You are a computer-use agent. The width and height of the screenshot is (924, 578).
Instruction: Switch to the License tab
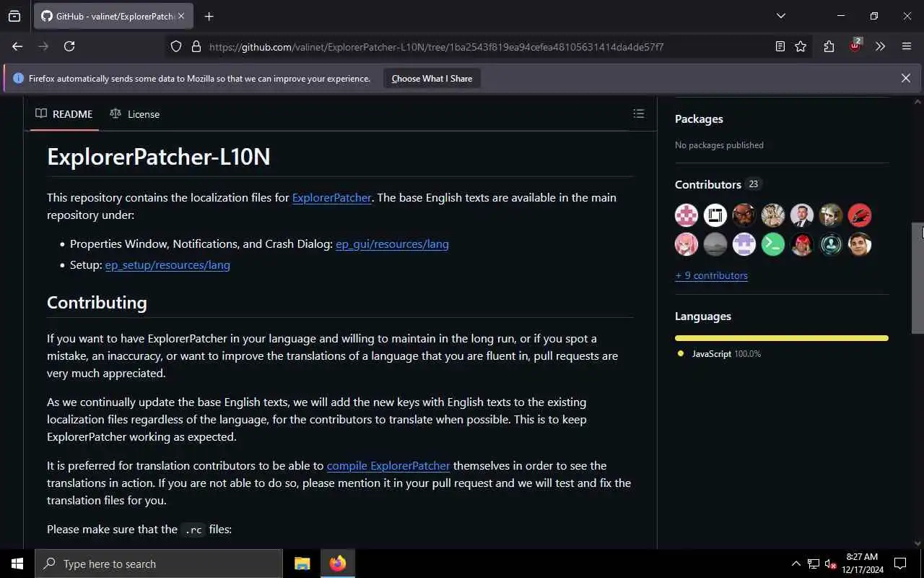tap(135, 113)
